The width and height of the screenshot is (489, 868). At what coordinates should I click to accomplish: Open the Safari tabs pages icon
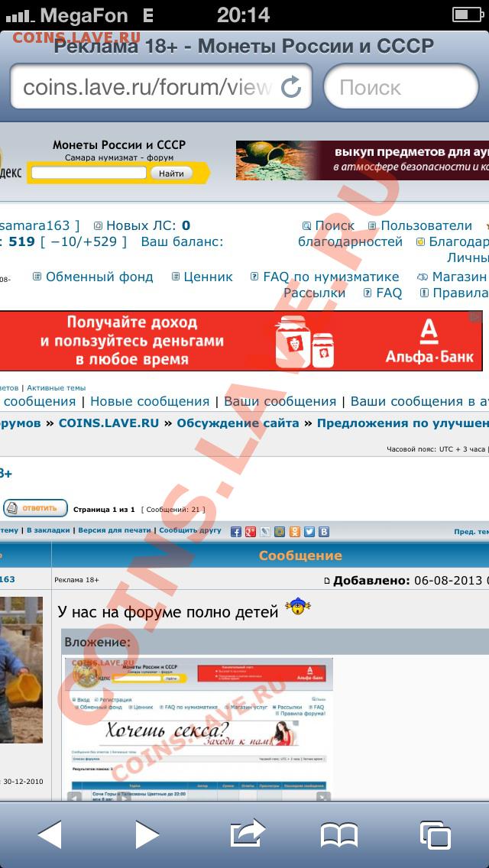click(436, 835)
